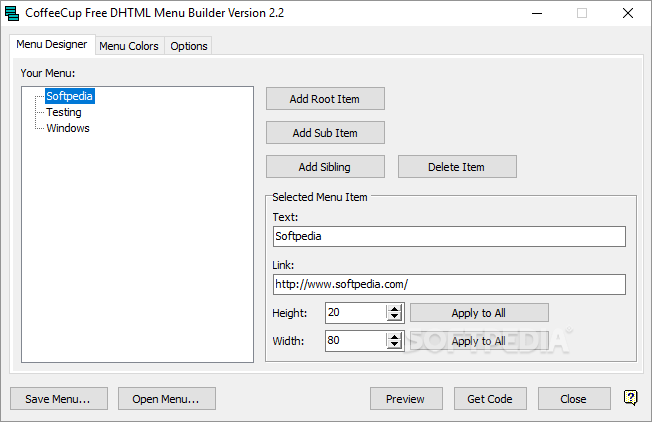Screen dimensions: 652x422
Task: Click the help question mark icon
Action: pos(630,398)
